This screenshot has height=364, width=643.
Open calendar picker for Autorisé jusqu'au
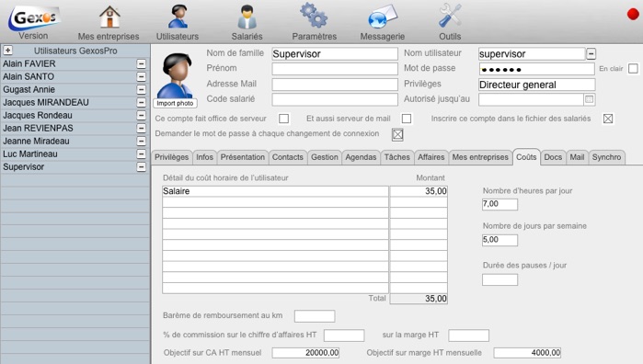[x=590, y=99]
